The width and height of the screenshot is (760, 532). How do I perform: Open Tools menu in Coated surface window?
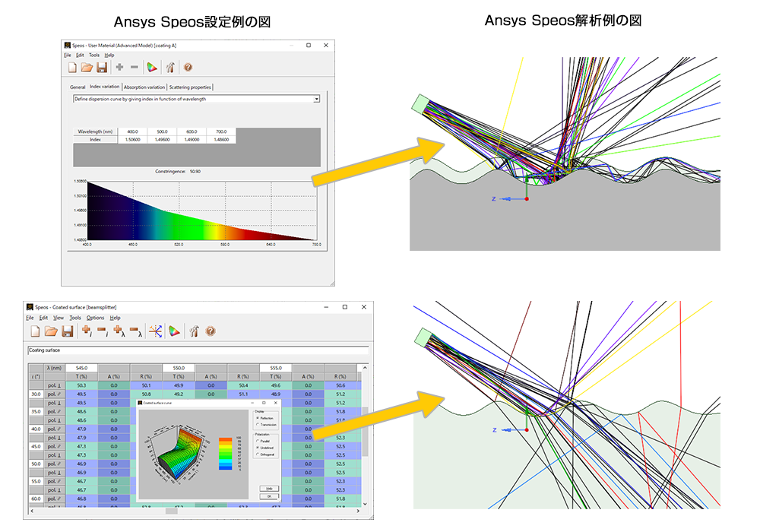(x=75, y=318)
